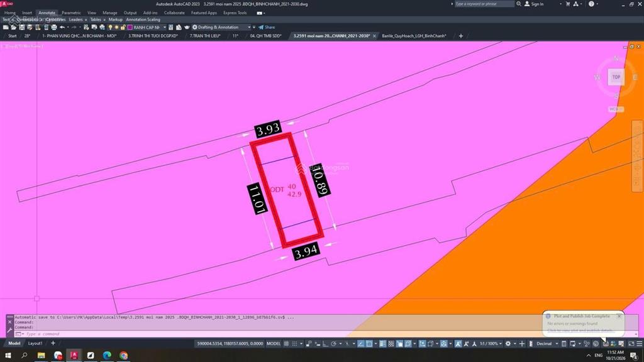Toggle drawing grid display in status bar

(x=286, y=344)
